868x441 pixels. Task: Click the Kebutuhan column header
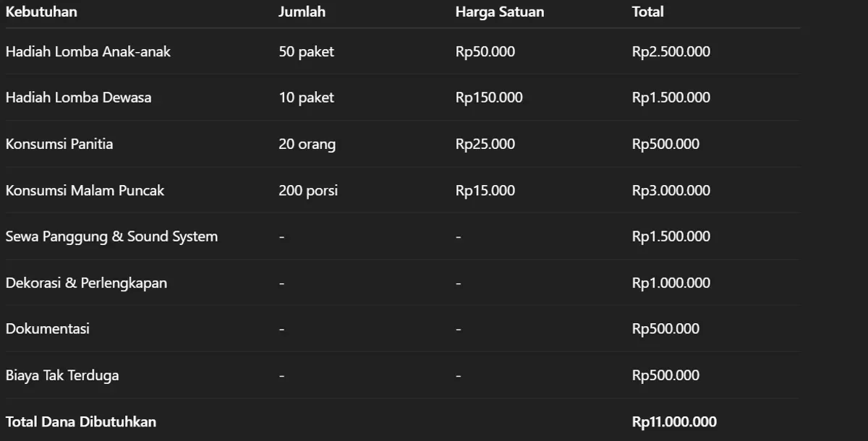(x=41, y=12)
